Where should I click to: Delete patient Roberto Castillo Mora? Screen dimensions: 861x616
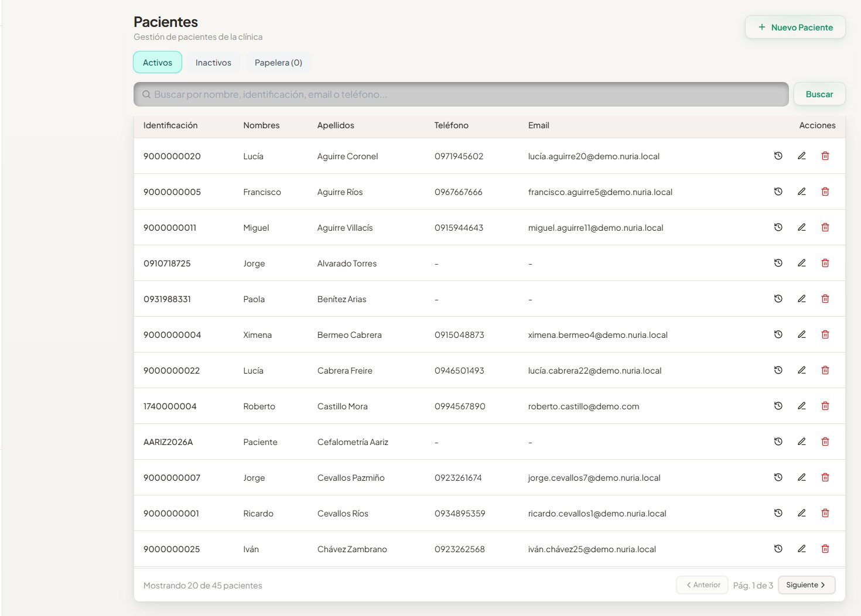point(825,406)
